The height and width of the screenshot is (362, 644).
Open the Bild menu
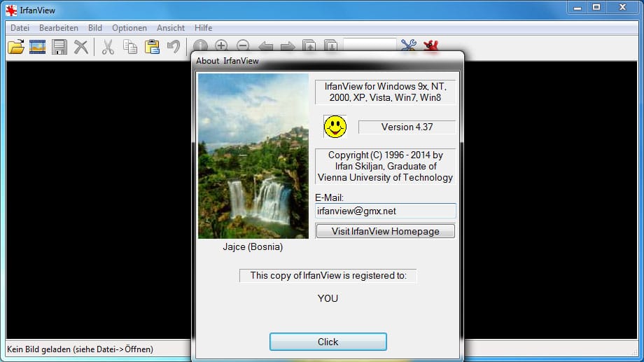95,28
